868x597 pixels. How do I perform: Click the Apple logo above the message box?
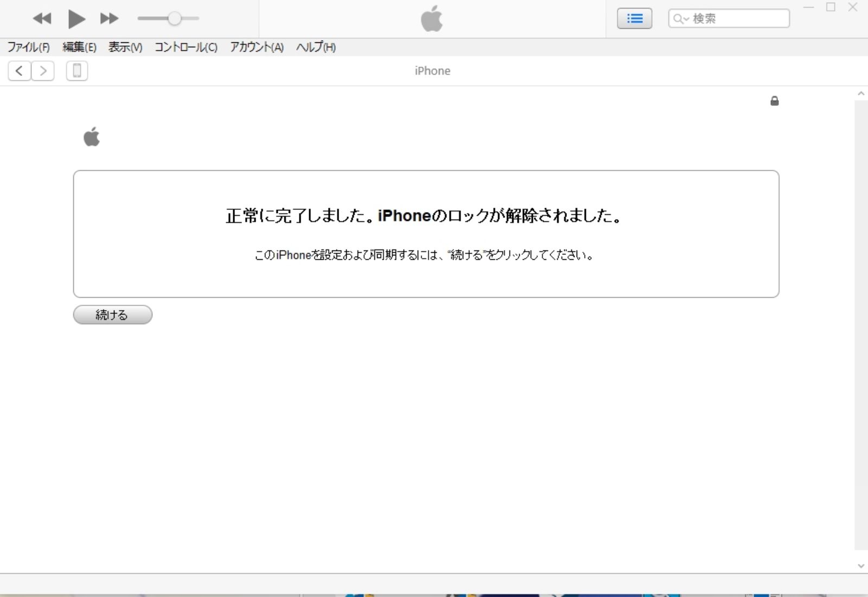pos(92,137)
